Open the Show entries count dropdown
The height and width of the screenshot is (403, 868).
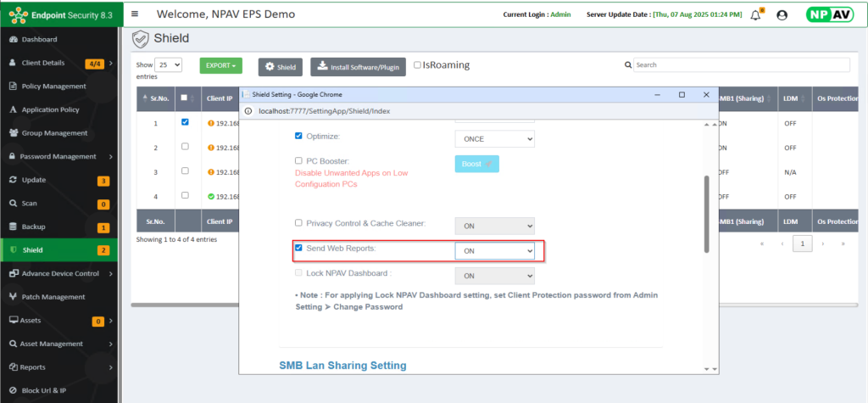(x=169, y=65)
